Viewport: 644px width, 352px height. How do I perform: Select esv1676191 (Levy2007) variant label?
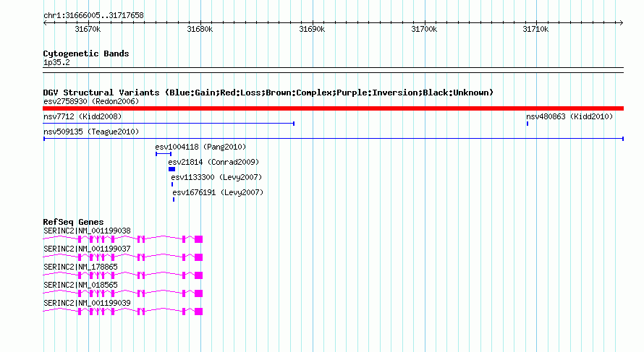[218, 192]
